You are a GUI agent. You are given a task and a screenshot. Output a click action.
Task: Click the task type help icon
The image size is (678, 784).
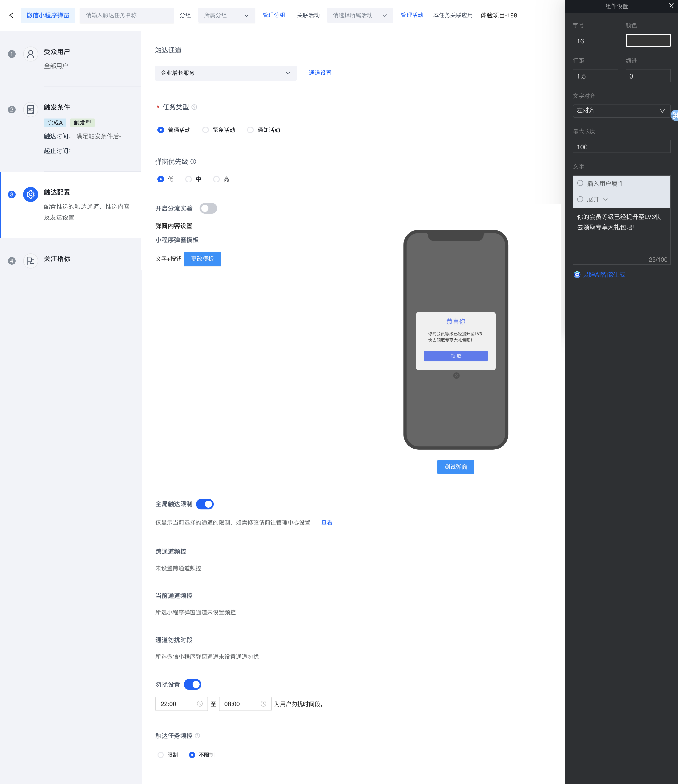point(194,107)
